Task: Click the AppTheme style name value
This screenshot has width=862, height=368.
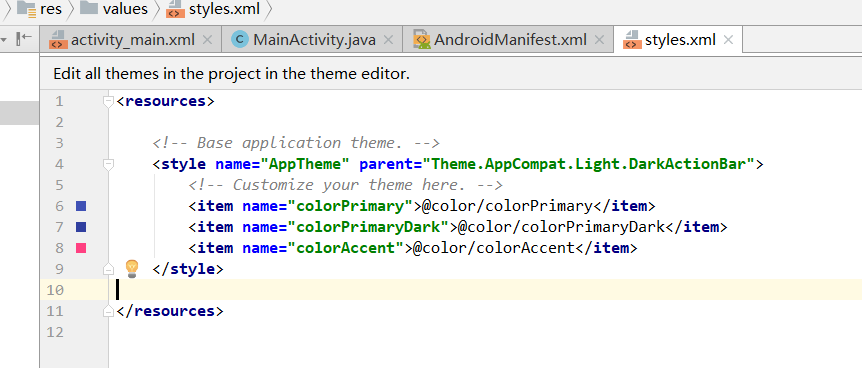Action: click(x=305, y=164)
